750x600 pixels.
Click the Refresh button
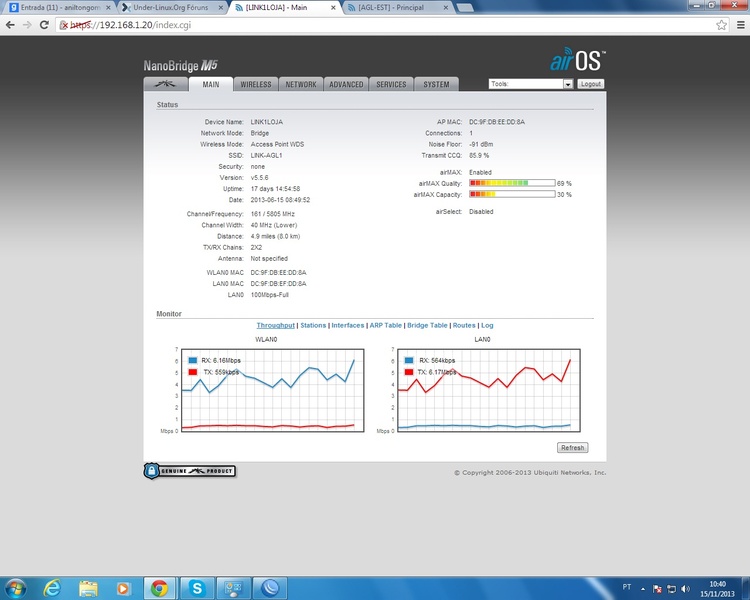[x=573, y=448]
